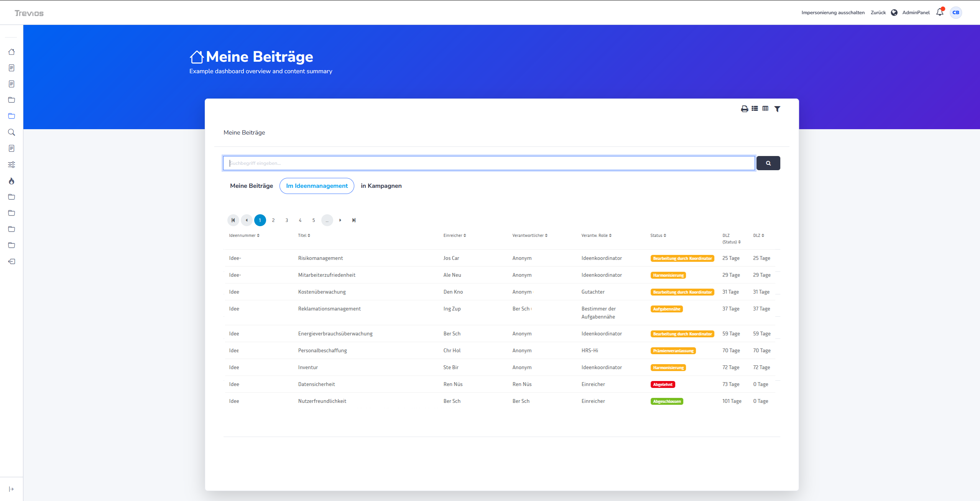Screen dimensions: 980x501
Task: Select the table grid view icon
Action: (x=765, y=109)
